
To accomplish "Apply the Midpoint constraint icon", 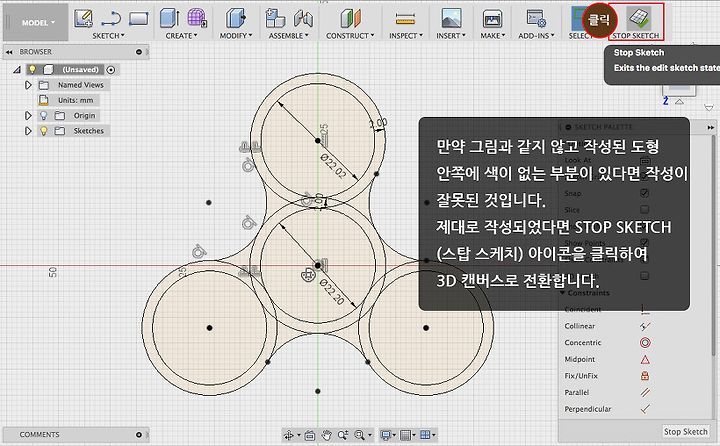I will pyautogui.click(x=645, y=359).
